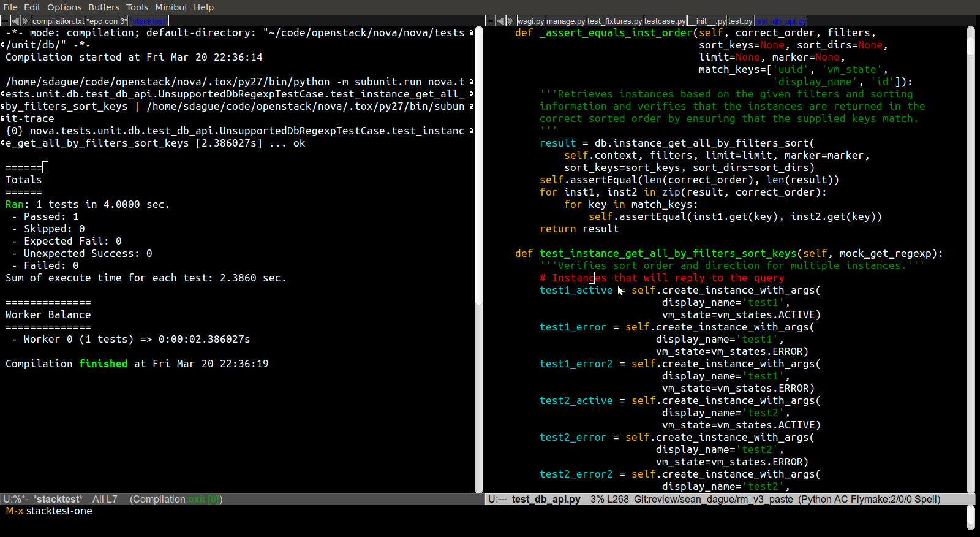
Task: Click 'Compilation' mode name in left mode line
Action: tap(159, 499)
